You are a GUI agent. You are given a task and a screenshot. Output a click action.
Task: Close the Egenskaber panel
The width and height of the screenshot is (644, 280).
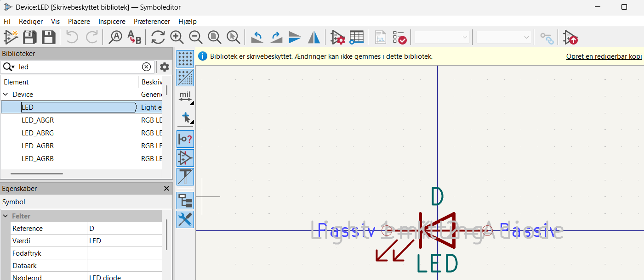[166, 189]
